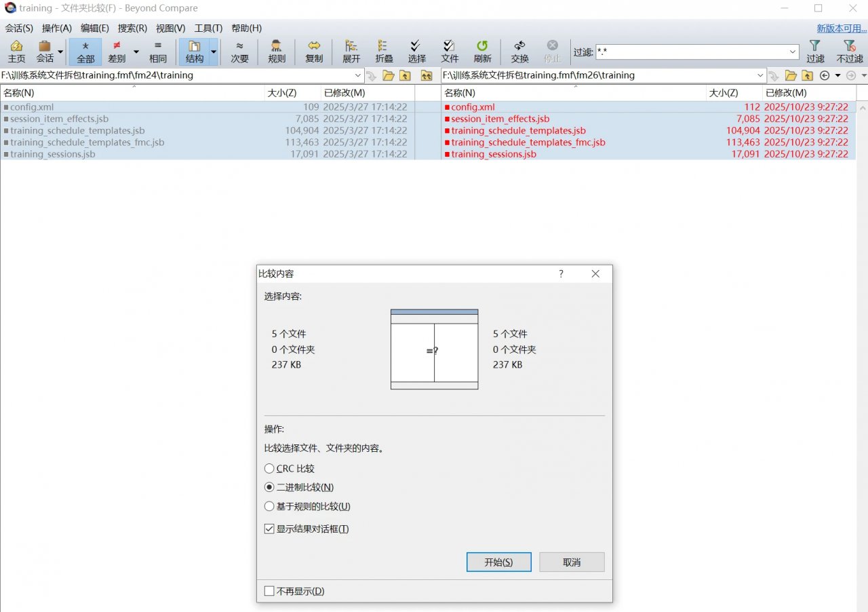Viewport: 868px width, 612px height.
Task: Browse for a folder beside the fm24 path
Action: (389, 75)
